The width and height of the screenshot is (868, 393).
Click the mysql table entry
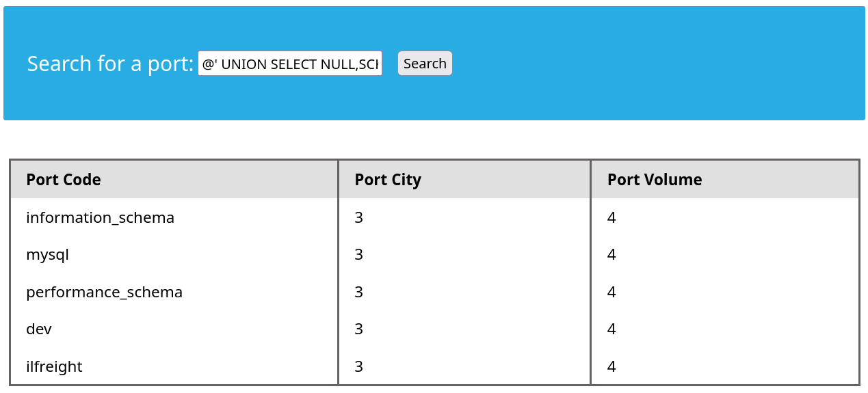click(47, 254)
